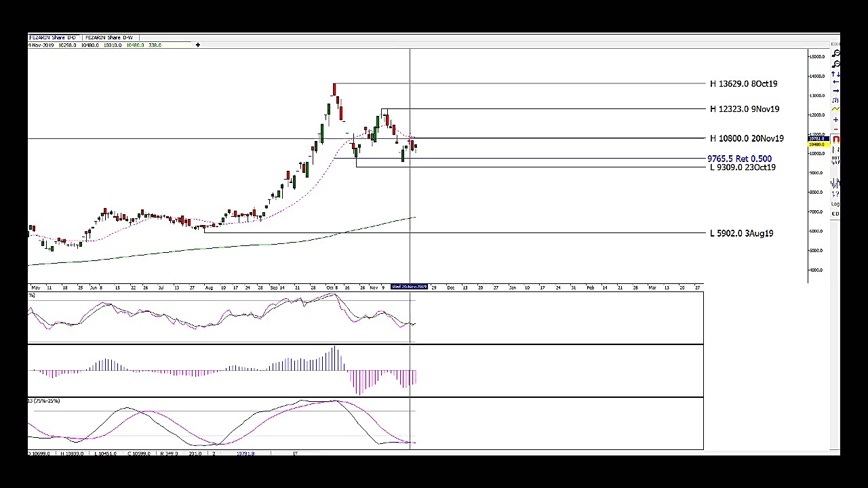Click the 10781.8 price marker on price axis
The width and height of the screenshot is (868, 488).
tap(817, 139)
